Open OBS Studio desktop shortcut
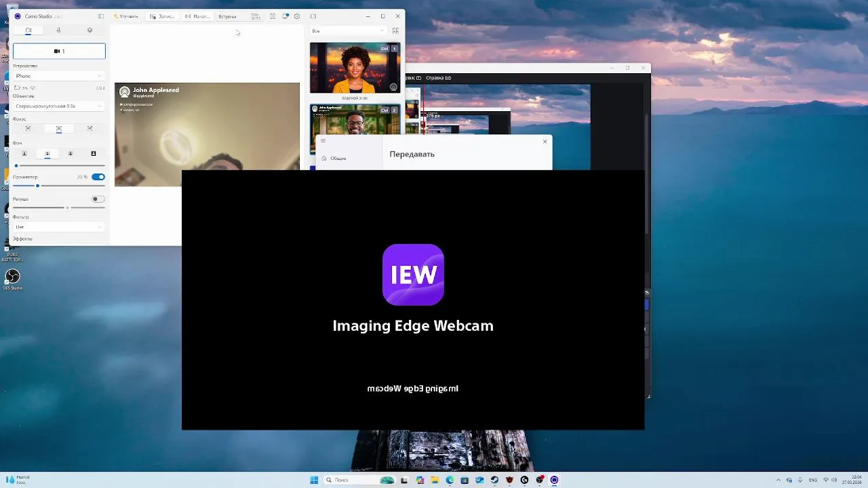 pyautogui.click(x=12, y=279)
